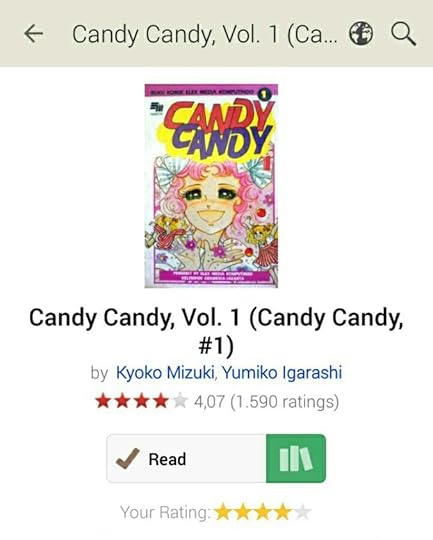Set your rating to five stars
Viewport: 433px width, 540px height.
click(302, 512)
